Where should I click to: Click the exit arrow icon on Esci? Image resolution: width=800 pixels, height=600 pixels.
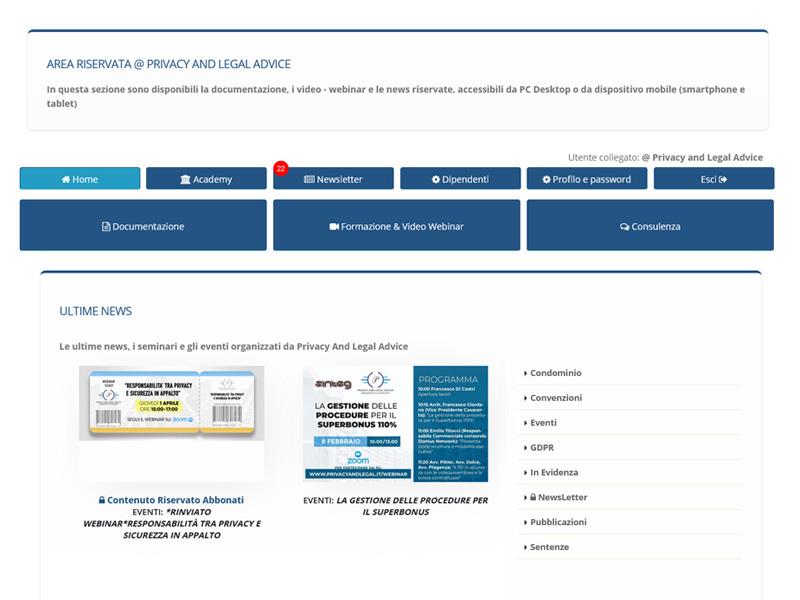coord(723,180)
